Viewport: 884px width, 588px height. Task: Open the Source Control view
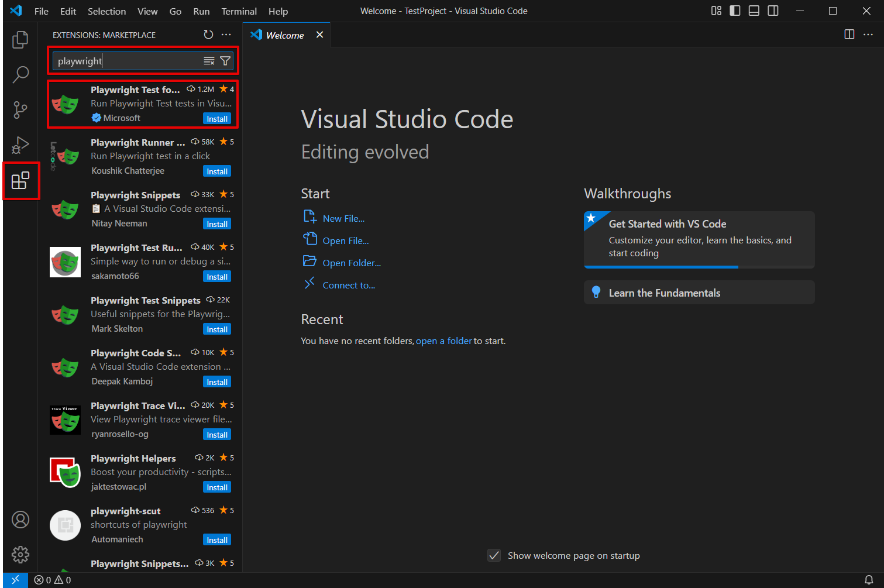20,110
